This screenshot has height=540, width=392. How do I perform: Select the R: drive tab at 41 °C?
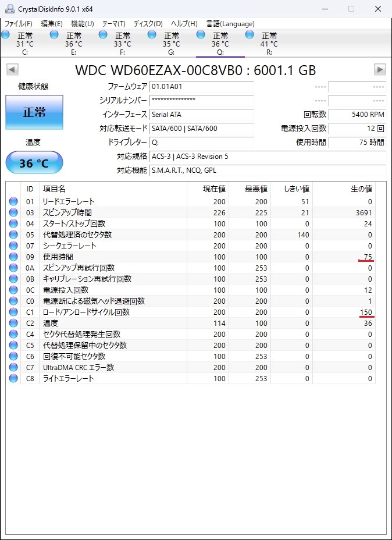[269, 44]
